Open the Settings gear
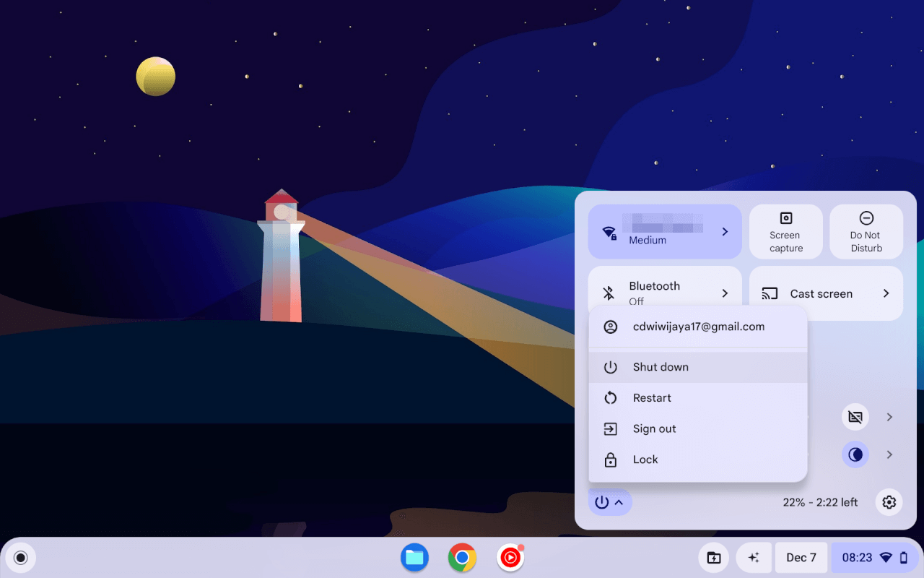 pyautogui.click(x=889, y=501)
